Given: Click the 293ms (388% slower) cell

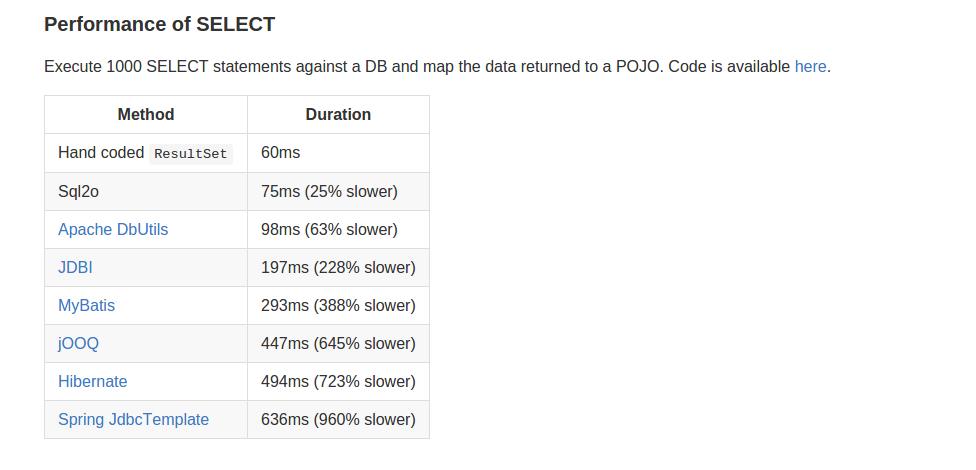Looking at the screenshot, I should click(x=338, y=306).
